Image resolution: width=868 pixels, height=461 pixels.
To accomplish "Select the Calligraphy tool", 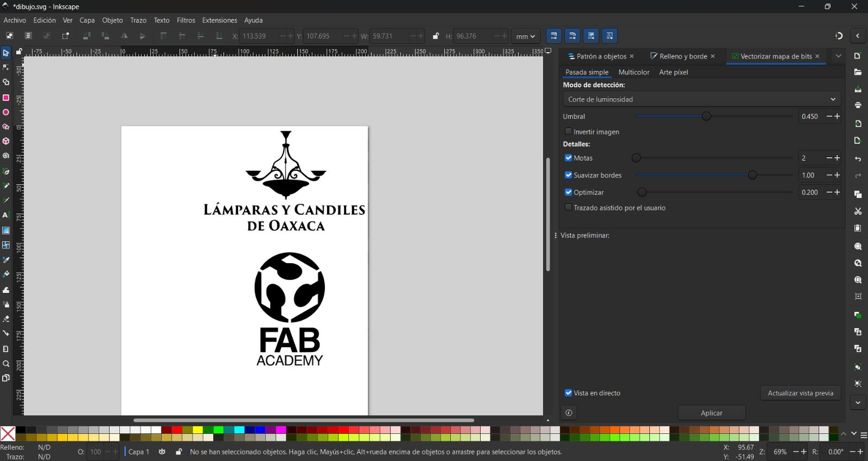I will pyautogui.click(x=6, y=200).
